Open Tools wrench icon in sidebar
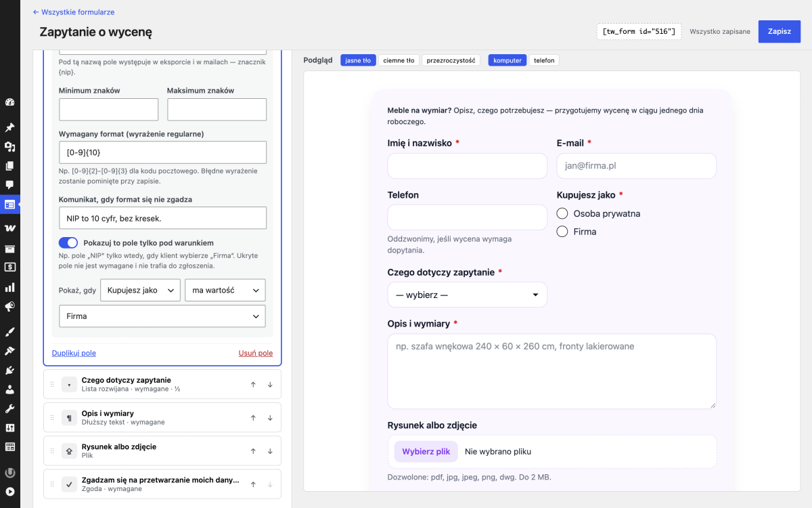Viewport: 812px width, 508px height. 9,408
